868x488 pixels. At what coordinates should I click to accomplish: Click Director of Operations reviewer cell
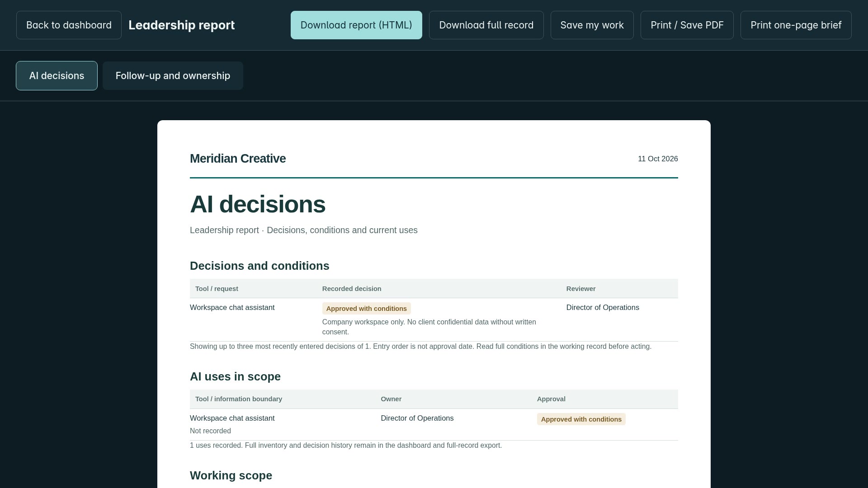[x=603, y=307]
